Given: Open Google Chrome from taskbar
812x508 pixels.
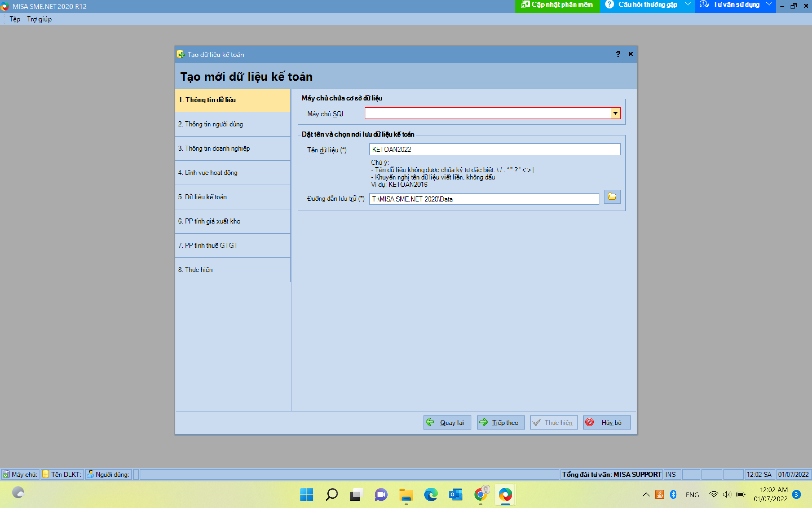Looking at the screenshot, I should click(x=480, y=494).
